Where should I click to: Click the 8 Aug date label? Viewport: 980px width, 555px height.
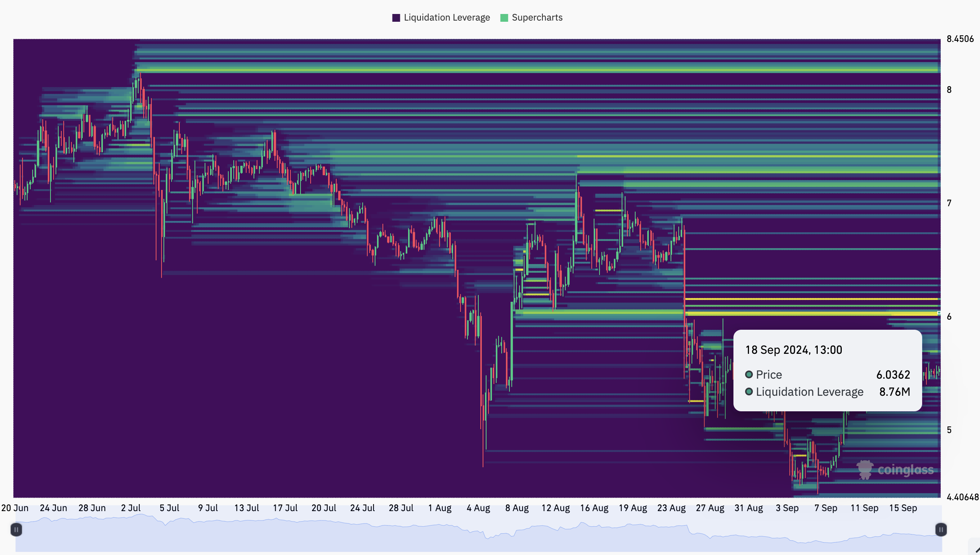pos(517,508)
